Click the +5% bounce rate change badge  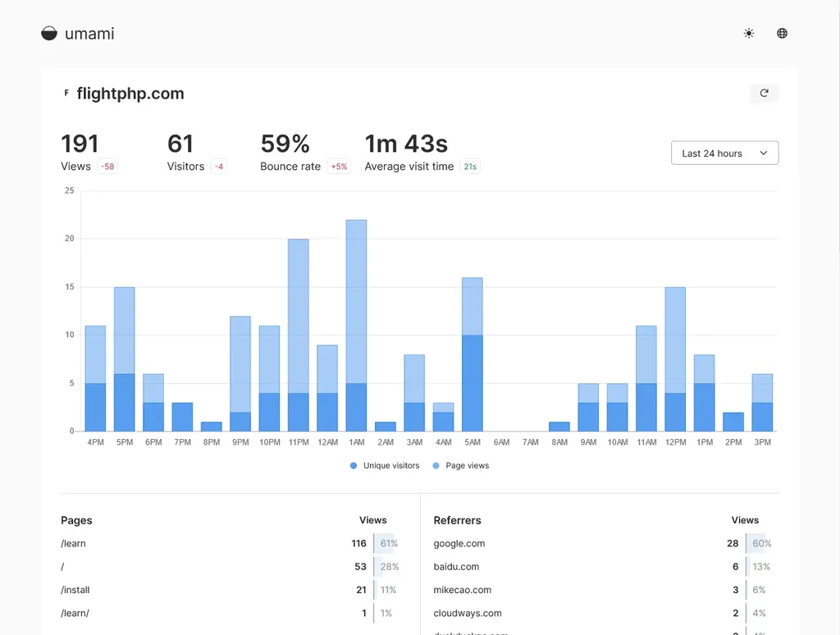click(339, 167)
